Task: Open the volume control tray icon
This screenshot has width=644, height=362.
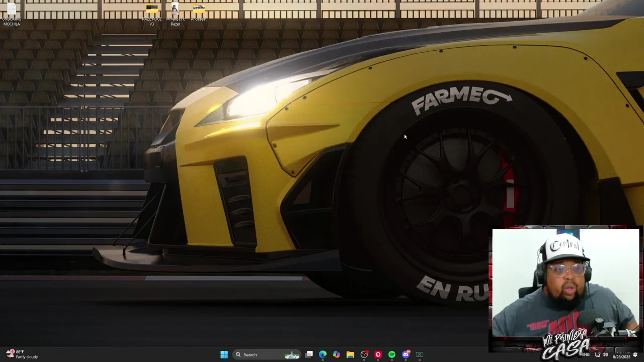Action: 605,354
